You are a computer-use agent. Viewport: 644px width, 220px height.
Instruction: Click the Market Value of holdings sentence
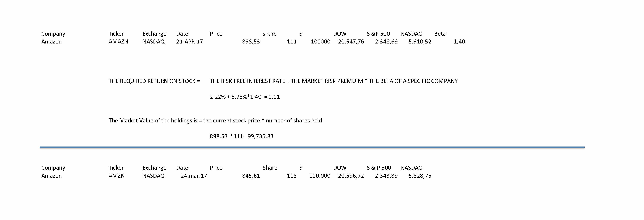(x=215, y=121)
